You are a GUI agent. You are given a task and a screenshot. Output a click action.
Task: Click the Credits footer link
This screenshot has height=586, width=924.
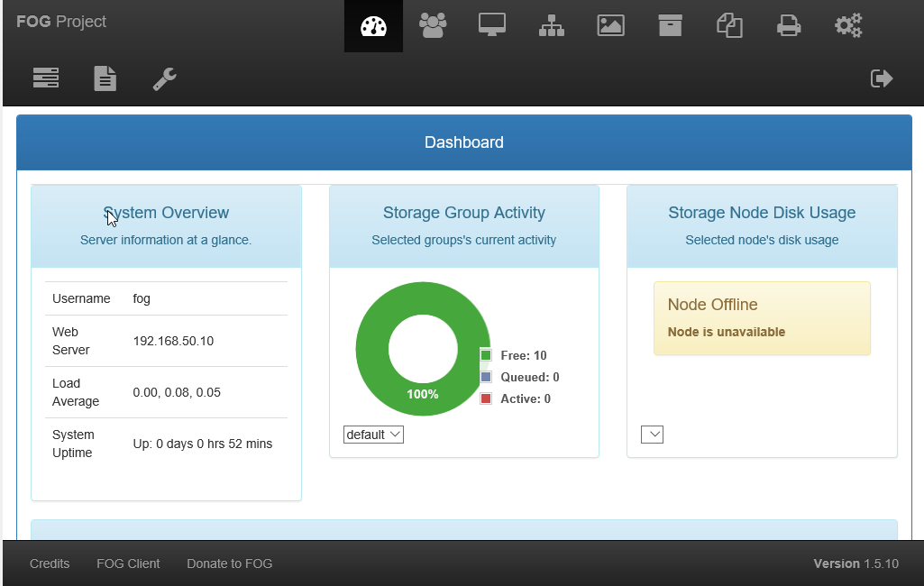(50, 563)
